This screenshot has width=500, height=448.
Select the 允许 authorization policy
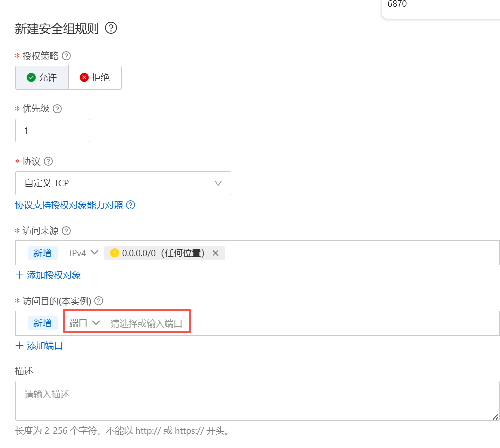[x=42, y=78]
